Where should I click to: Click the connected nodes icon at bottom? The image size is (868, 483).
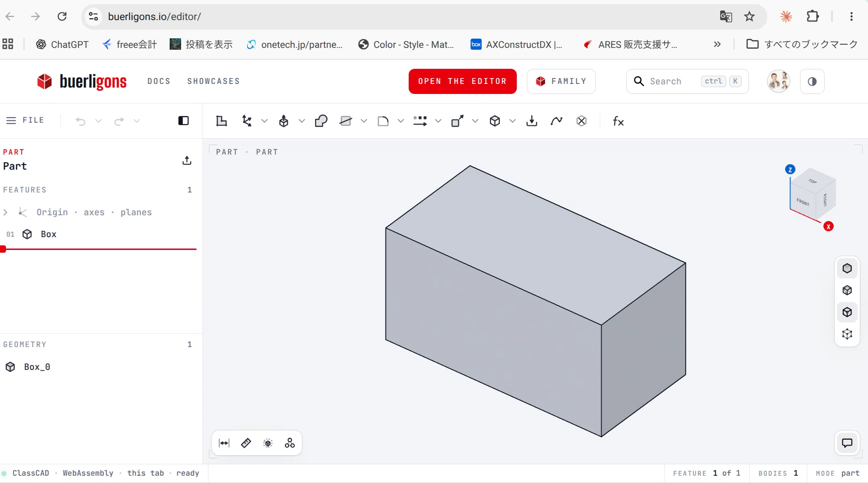point(290,443)
